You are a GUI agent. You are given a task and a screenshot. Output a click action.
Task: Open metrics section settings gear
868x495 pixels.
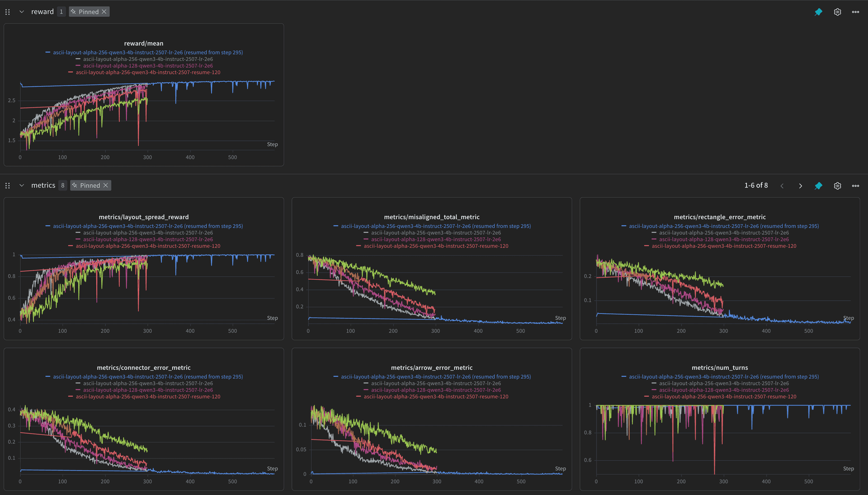837,186
